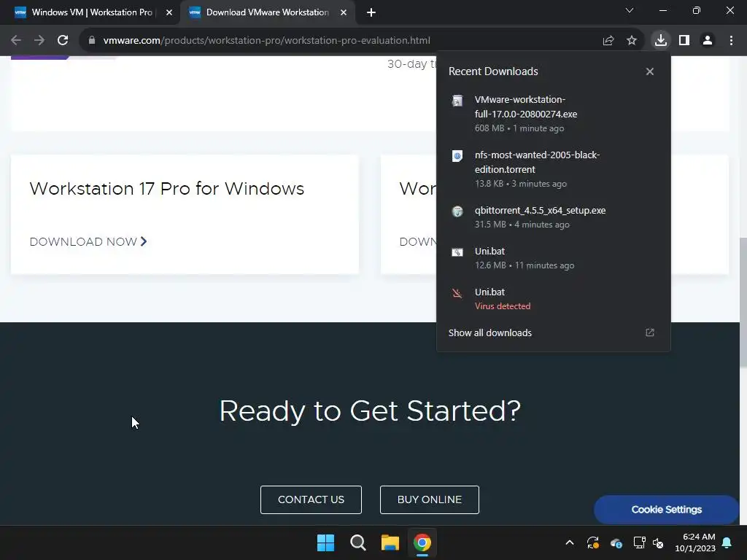Select the Download VMware Workstation tab
This screenshot has height=560, width=747.
tap(267, 12)
